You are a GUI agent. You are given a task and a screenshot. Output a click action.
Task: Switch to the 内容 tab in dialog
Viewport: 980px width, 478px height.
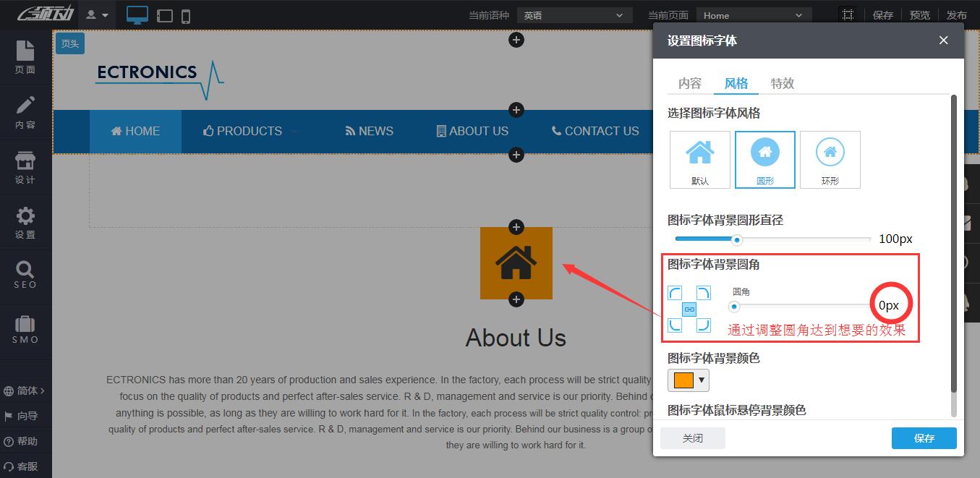click(x=689, y=83)
